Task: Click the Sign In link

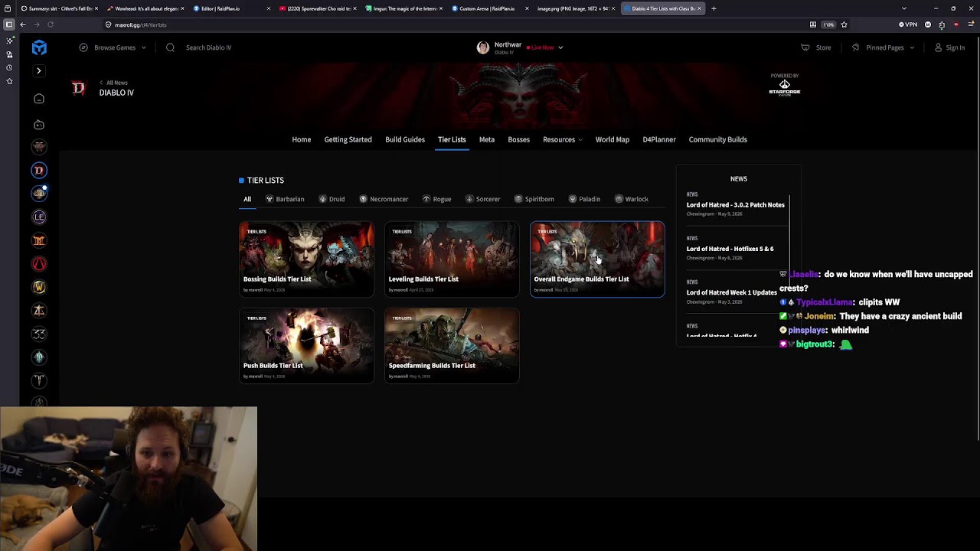Action: 949,47
